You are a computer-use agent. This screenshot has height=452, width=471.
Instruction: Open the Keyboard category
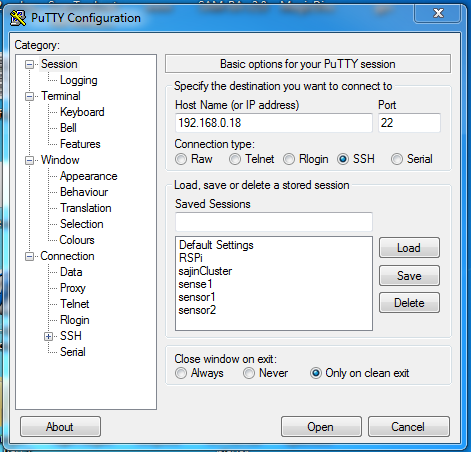tap(82, 112)
